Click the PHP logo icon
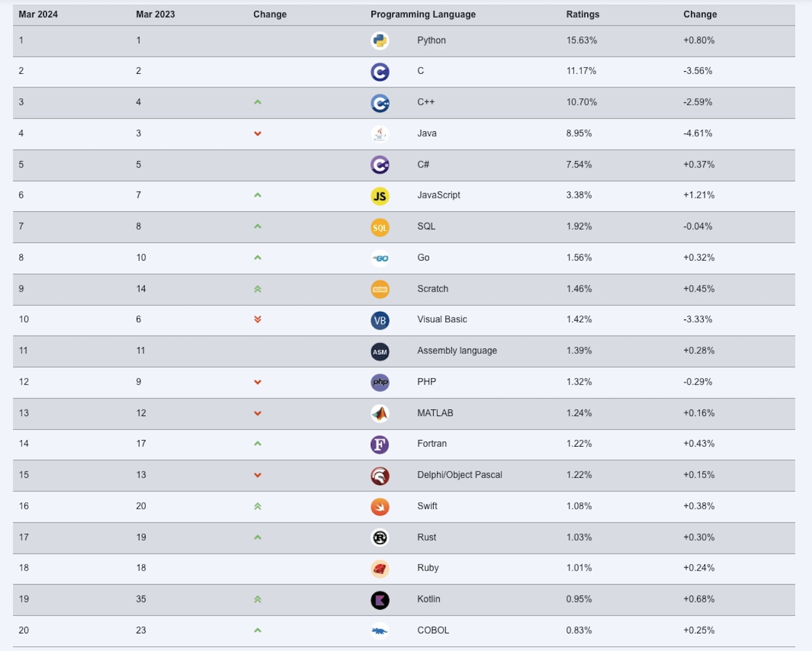The height and width of the screenshot is (651, 812). tap(380, 382)
